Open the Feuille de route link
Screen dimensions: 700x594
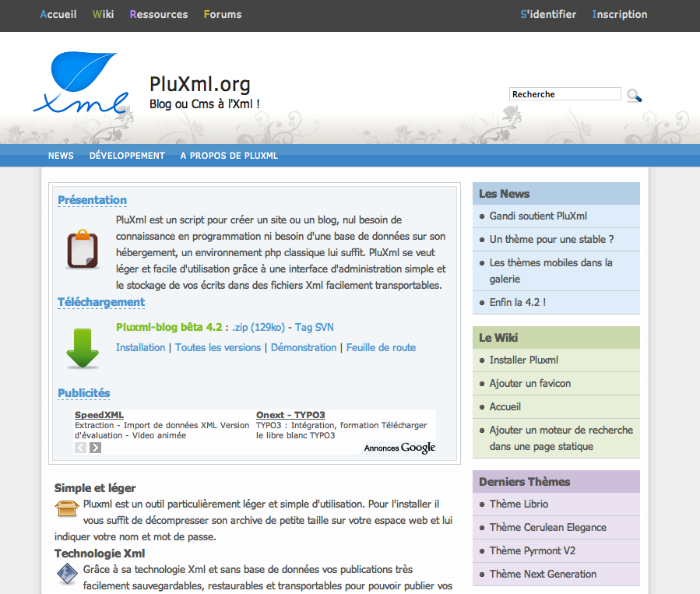point(382,347)
